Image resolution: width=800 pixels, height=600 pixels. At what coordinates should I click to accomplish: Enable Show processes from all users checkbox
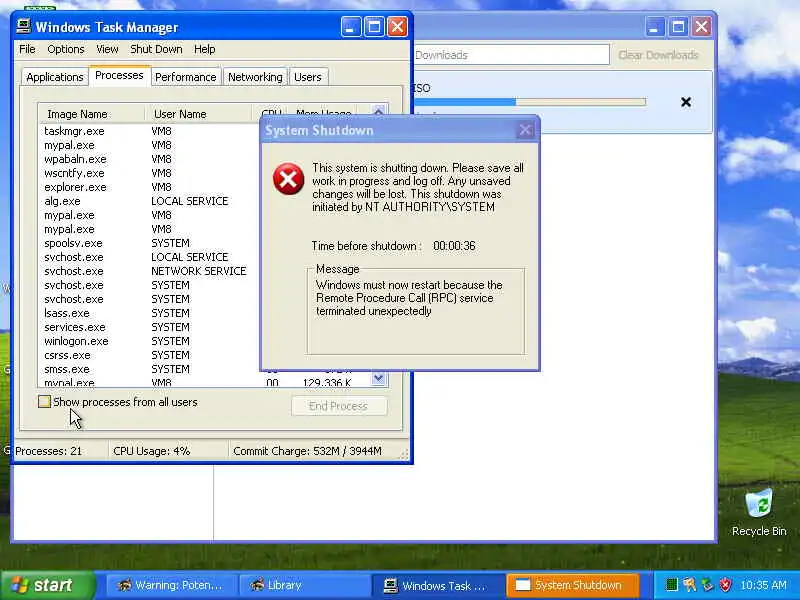pyautogui.click(x=44, y=402)
